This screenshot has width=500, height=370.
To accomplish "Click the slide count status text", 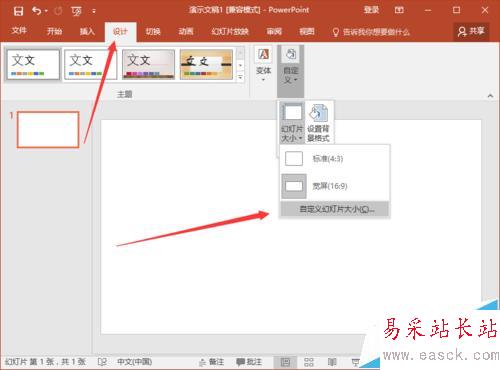I will [45, 362].
